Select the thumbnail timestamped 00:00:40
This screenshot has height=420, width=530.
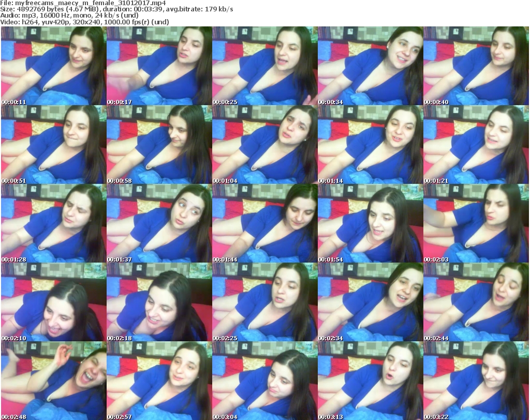pyautogui.click(x=476, y=66)
